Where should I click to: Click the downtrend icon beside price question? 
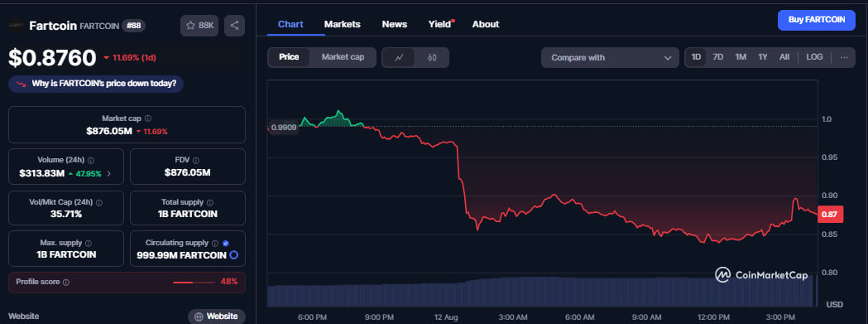pyautogui.click(x=21, y=84)
